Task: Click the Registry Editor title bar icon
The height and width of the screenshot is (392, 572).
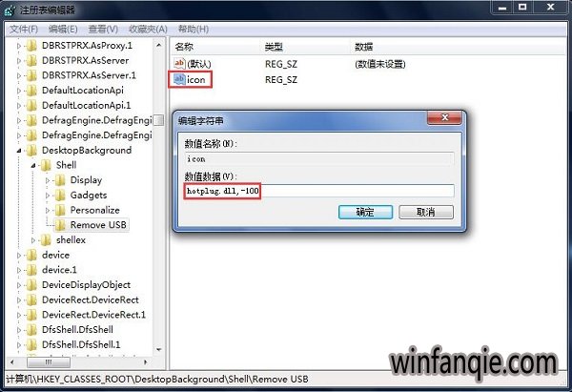Action: [x=10, y=10]
